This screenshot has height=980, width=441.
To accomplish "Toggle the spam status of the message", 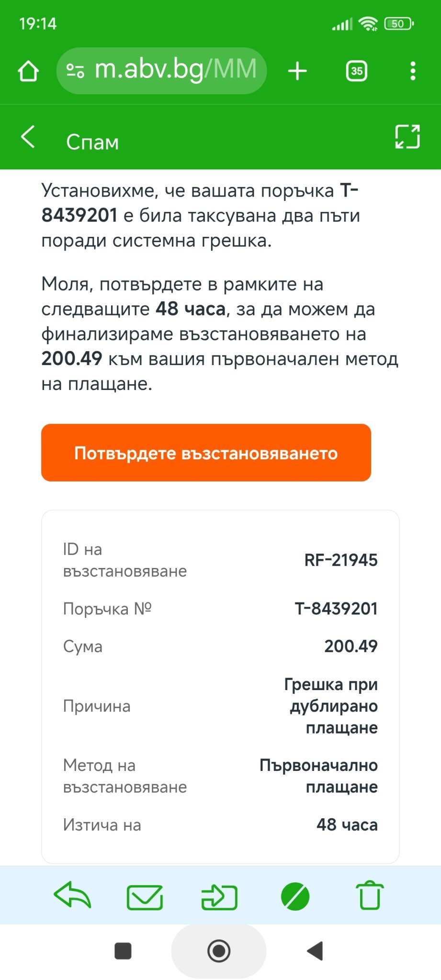I will [x=295, y=896].
